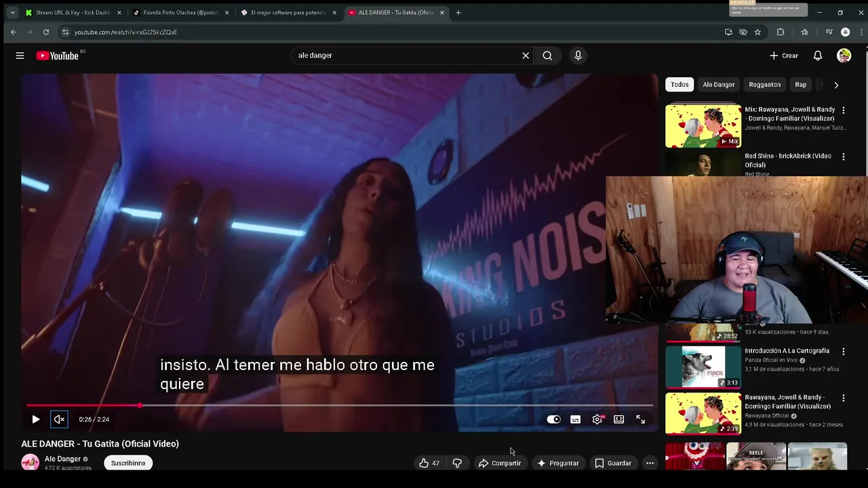
Task: Open the bookmarks star icon in the toolbar
Action: click(x=804, y=32)
